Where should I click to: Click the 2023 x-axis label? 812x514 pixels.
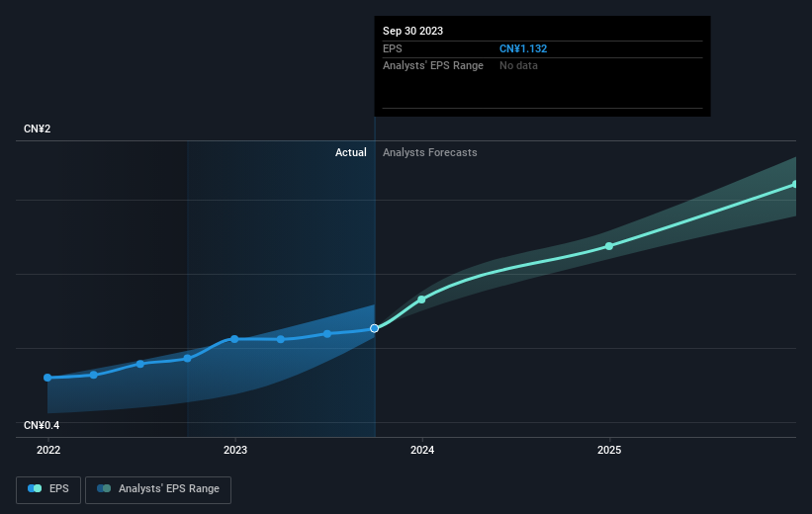(x=235, y=450)
